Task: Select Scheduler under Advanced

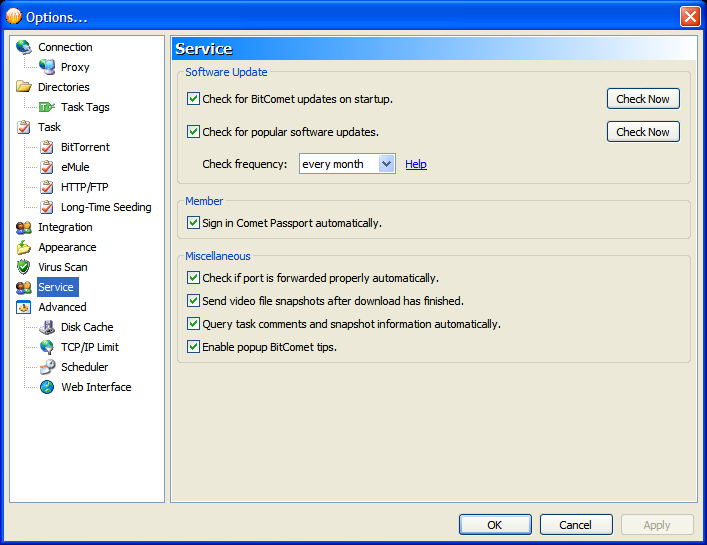Action: 85,367
